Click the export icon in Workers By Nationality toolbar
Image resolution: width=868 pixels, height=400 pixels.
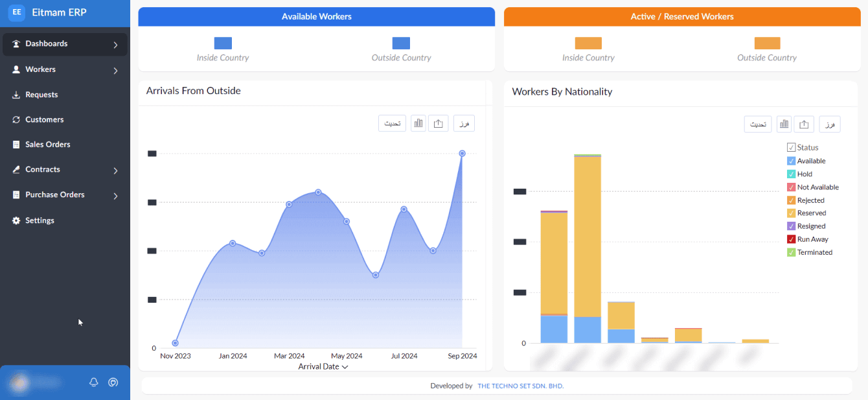click(804, 124)
